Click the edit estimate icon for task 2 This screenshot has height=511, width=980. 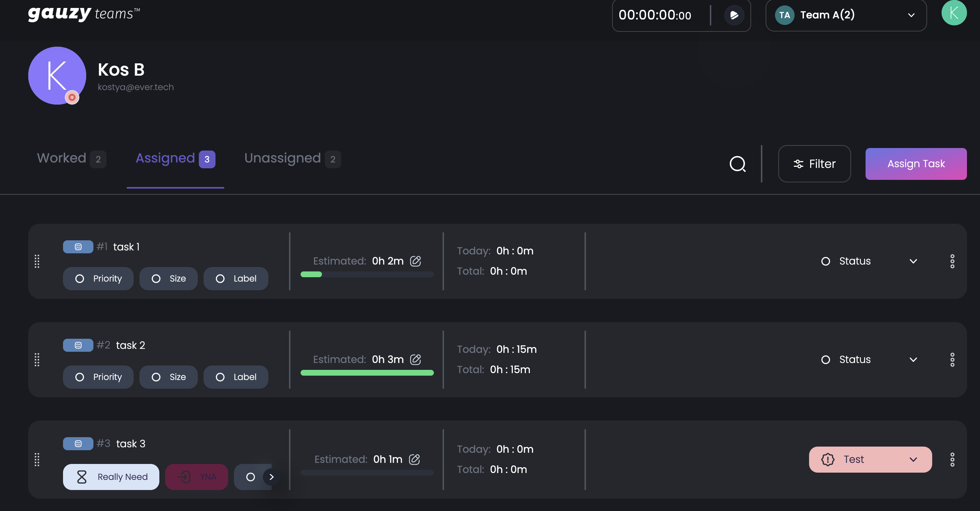pos(415,359)
